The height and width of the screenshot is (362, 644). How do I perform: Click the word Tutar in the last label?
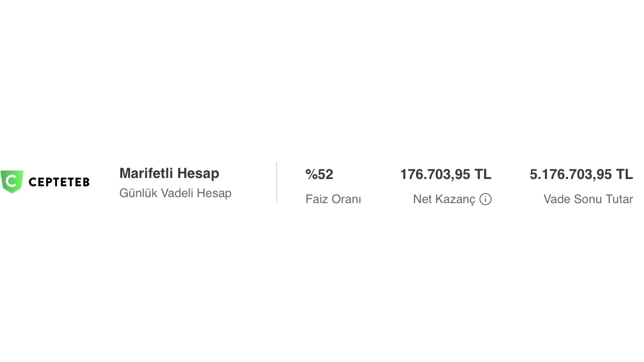pos(619,199)
